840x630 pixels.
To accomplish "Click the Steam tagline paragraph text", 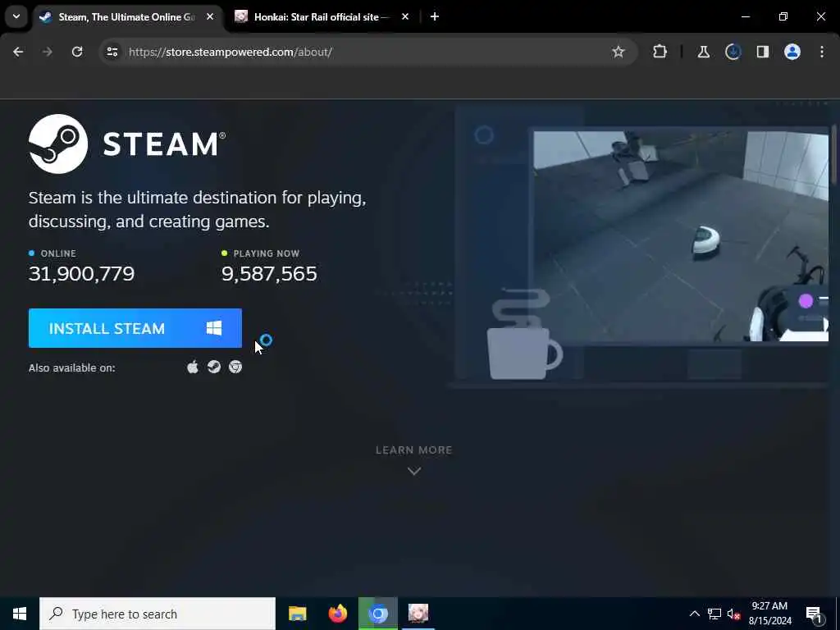I will [197, 209].
